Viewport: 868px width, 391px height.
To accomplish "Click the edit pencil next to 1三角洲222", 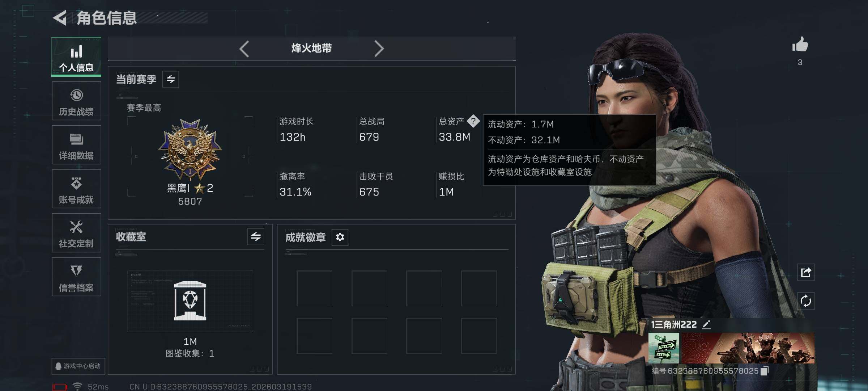I will (706, 324).
